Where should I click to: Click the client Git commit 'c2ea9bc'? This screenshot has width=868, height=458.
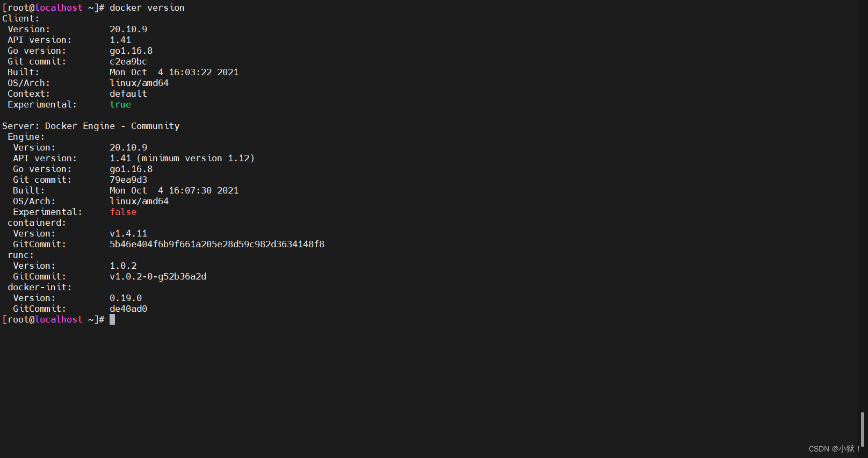(x=128, y=61)
